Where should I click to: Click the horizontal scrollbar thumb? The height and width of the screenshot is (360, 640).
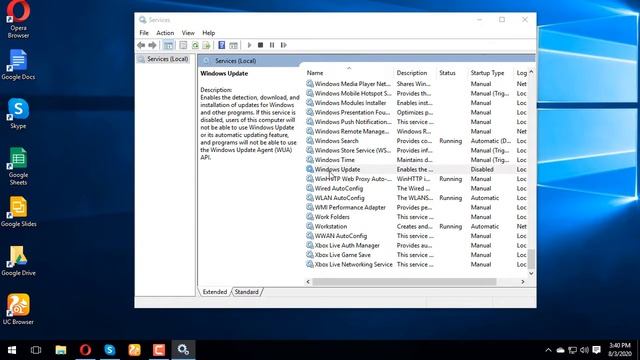(404, 282)
